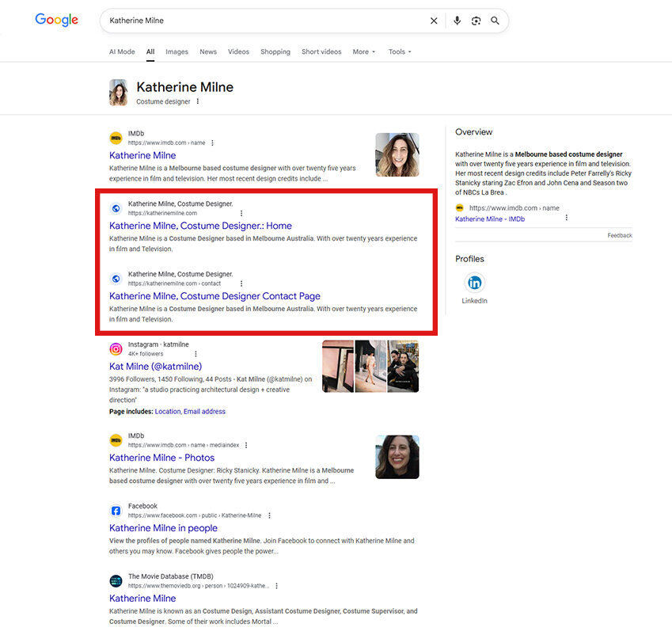The width and height of the screenshot is (672, 635).
Task: Click Katherine Milne - IMDb overview link
Action: (489, 219)
